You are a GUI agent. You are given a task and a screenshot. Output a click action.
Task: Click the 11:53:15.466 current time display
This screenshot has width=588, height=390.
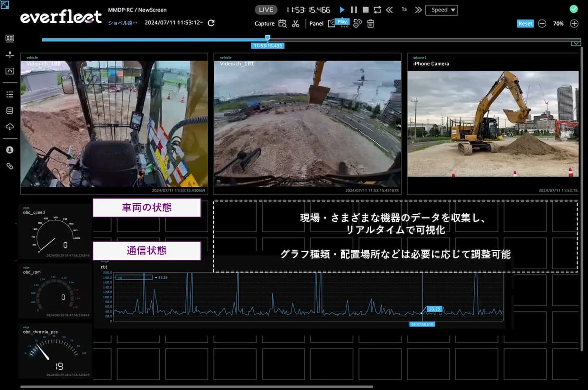(308, 9)
